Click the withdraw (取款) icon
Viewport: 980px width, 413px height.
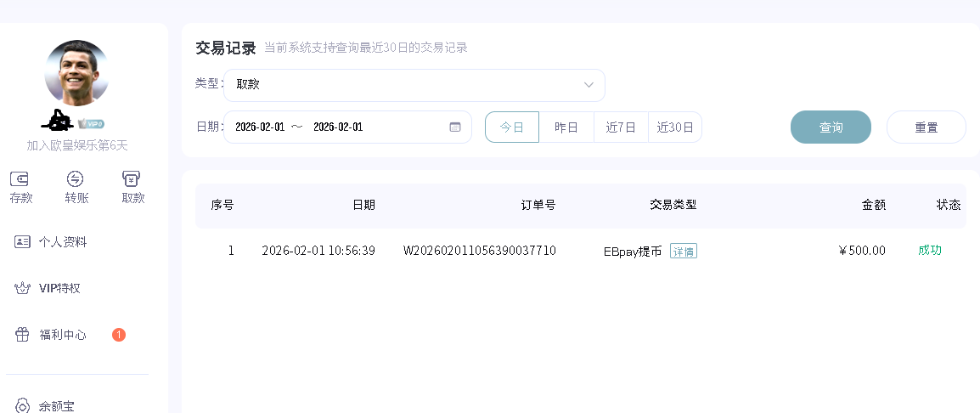tap(132, 179)
